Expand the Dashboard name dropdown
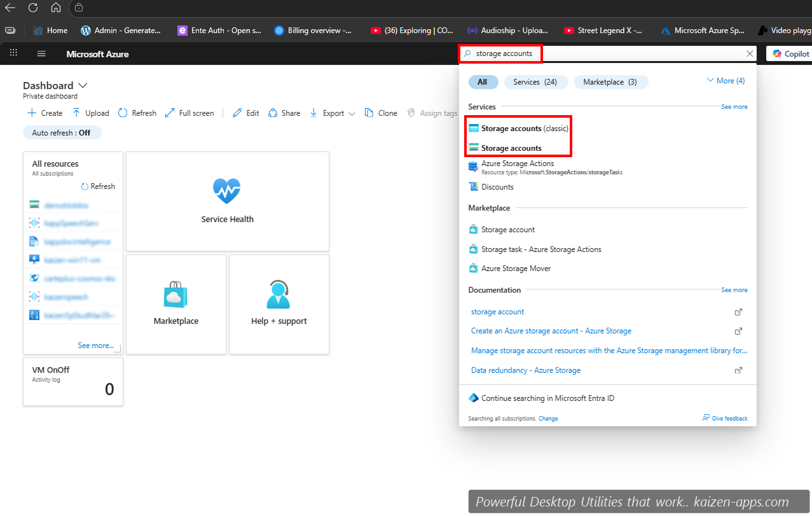The height and width of the screenshot is (516, 812). (83, 85)
